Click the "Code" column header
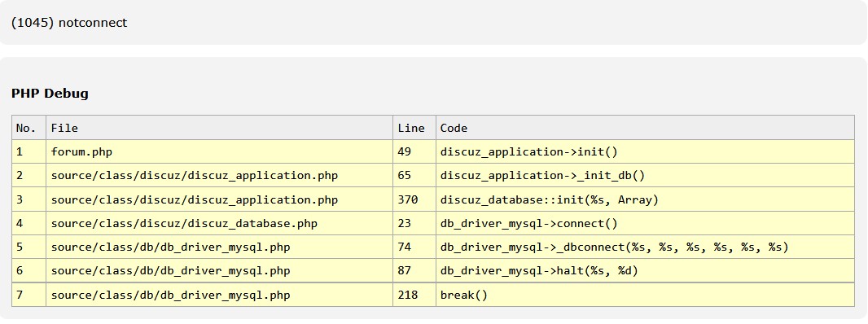Viewport: 868px width, 324px height. coord(645,128)
